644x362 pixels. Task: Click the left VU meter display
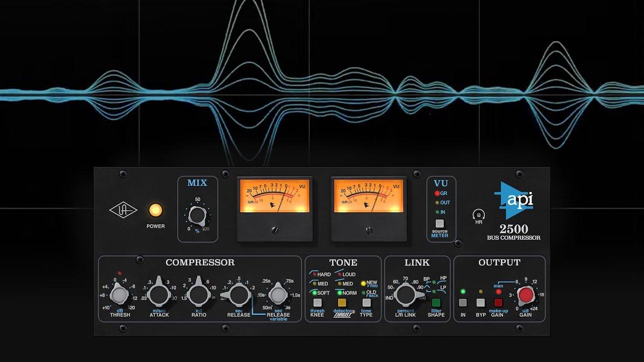pyautogui.click(x=274, y=196)
